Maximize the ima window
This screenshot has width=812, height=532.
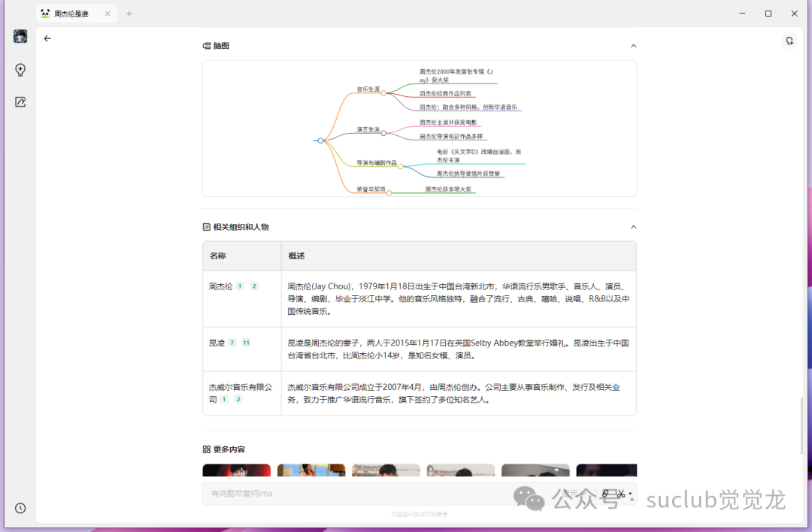coord(768,14)
